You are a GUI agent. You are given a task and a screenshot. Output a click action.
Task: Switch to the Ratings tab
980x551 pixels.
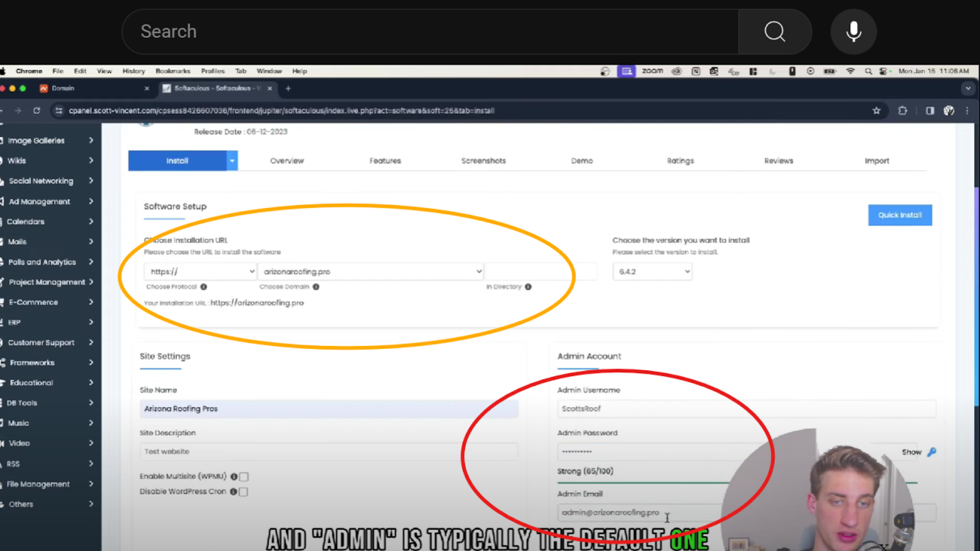tap(680, 160)
